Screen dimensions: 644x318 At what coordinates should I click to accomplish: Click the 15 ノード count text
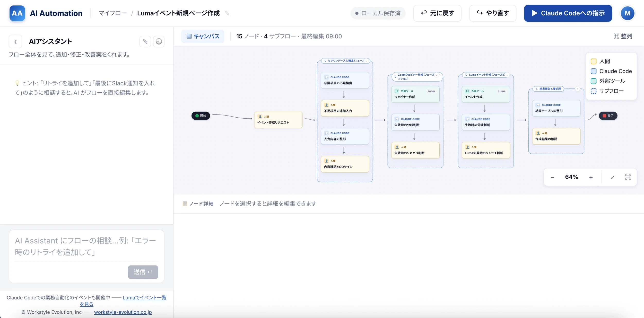click(247, 36)
